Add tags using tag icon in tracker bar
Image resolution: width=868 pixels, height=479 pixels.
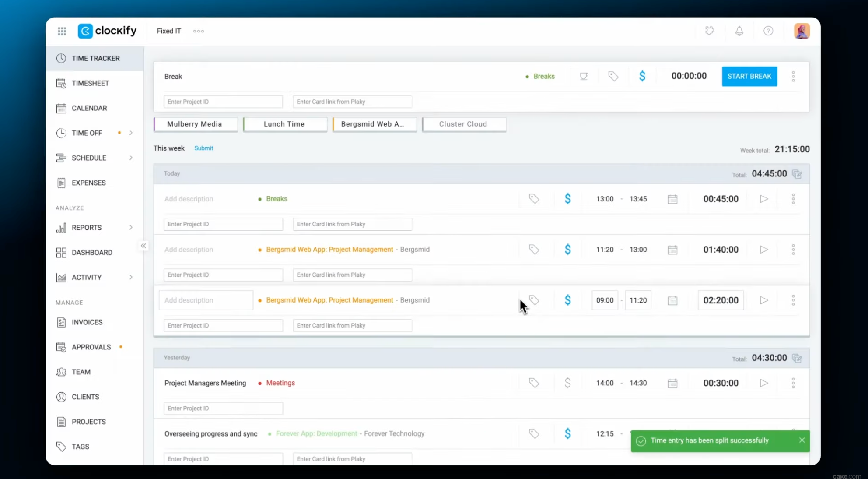(613, 76)
